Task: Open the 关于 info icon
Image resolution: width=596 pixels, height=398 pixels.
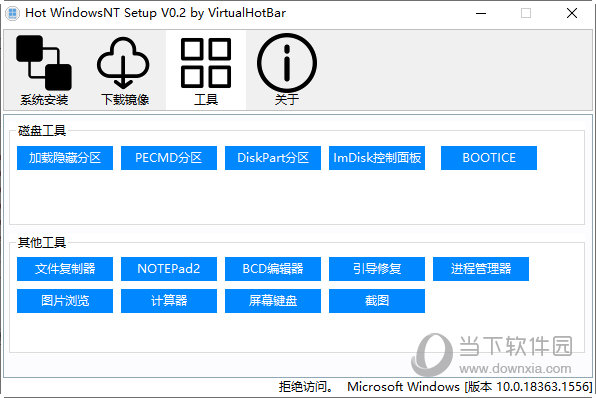Action: pyautogui.click(x=287, y=70)
